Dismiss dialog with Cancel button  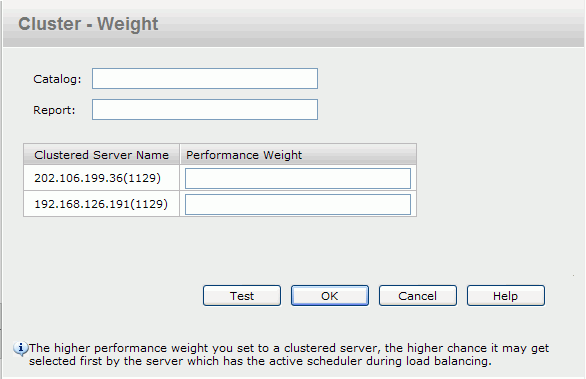tap(418, 296)
